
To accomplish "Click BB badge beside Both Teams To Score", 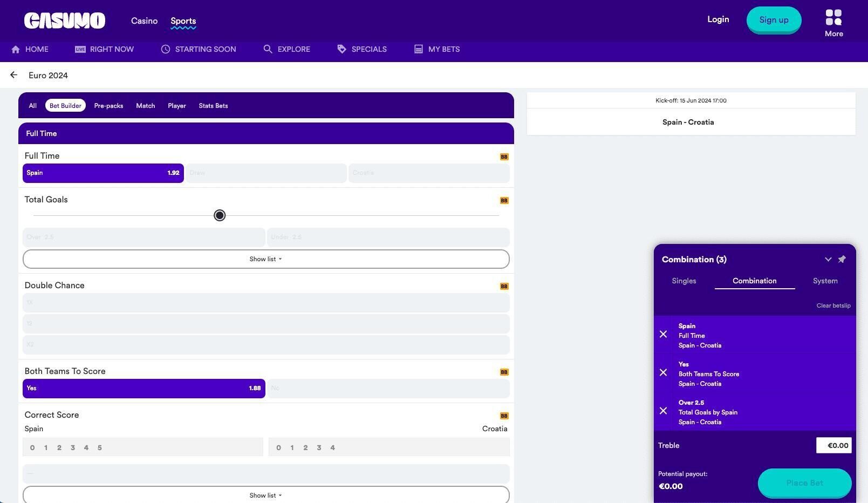I will point(504,372).
